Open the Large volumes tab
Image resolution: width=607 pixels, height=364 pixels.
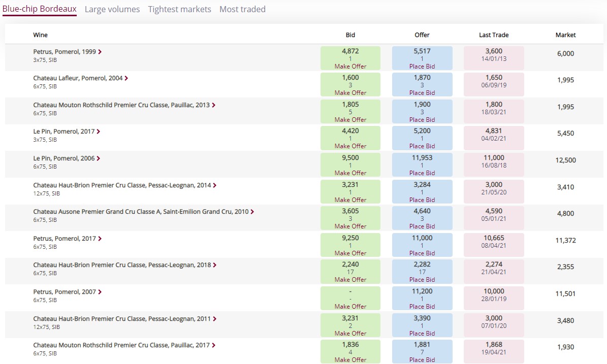point(112,9)
